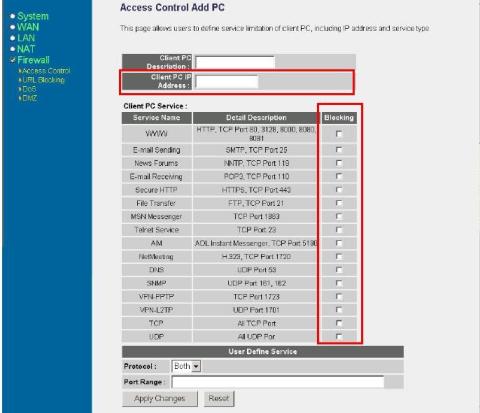Select NAT in the sidebar

coord(26,49)
